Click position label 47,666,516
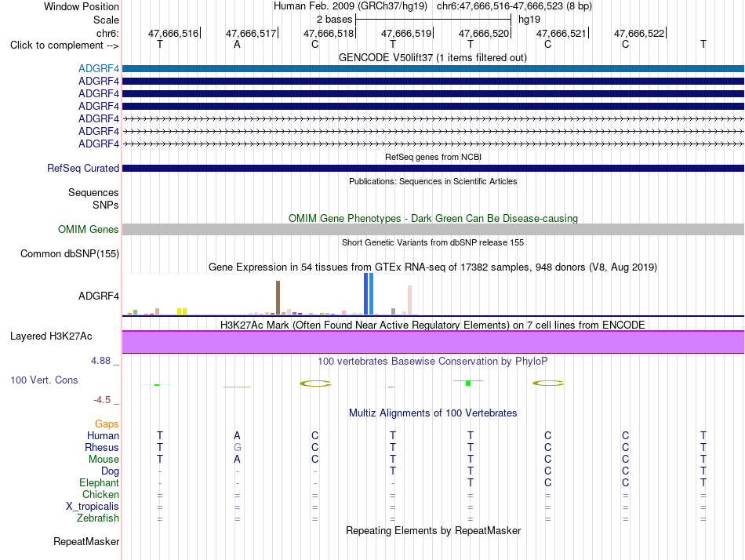The height and width of the screenshot is (560, 745). point(173,33)
